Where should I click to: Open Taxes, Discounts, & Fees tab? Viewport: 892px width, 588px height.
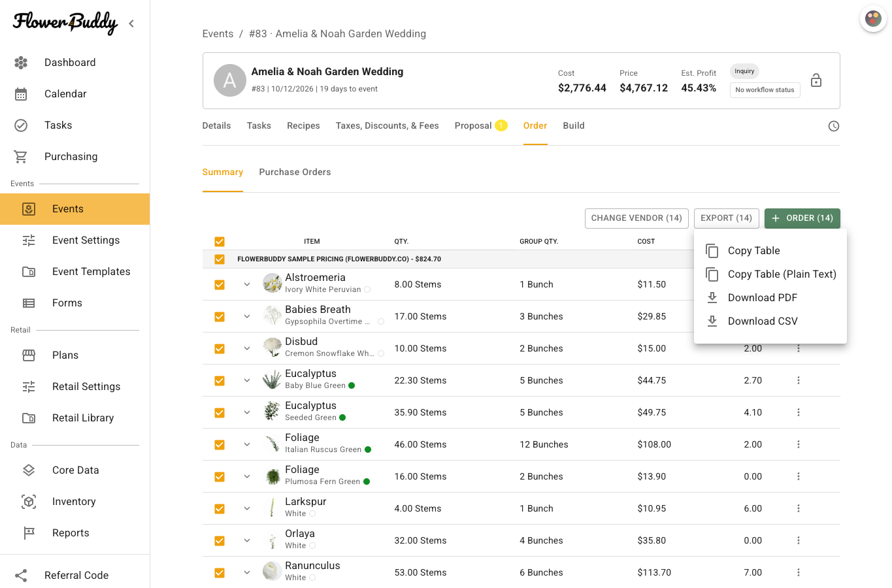387,125
